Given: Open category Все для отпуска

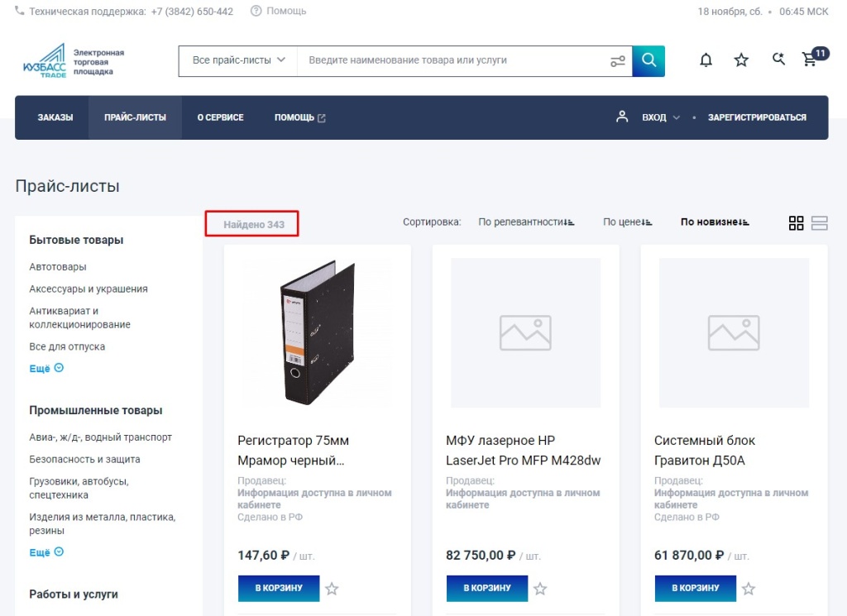Looking at the screenshot, I should [x=67, y=346].
